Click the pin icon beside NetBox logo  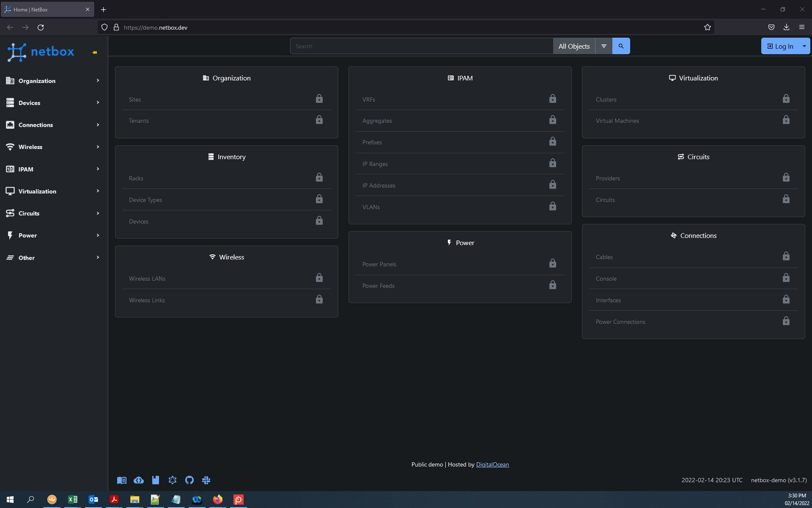pos(95,52)
